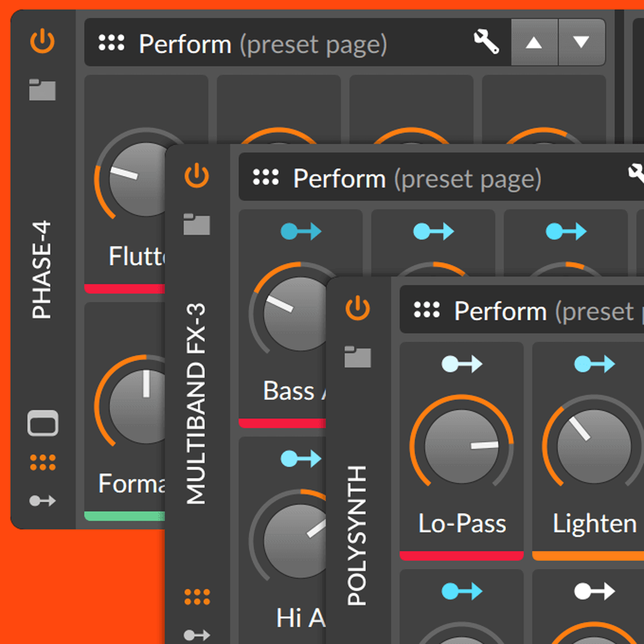
Task: Open the Polysynth preset folder icon
Action: coord(358,357)
